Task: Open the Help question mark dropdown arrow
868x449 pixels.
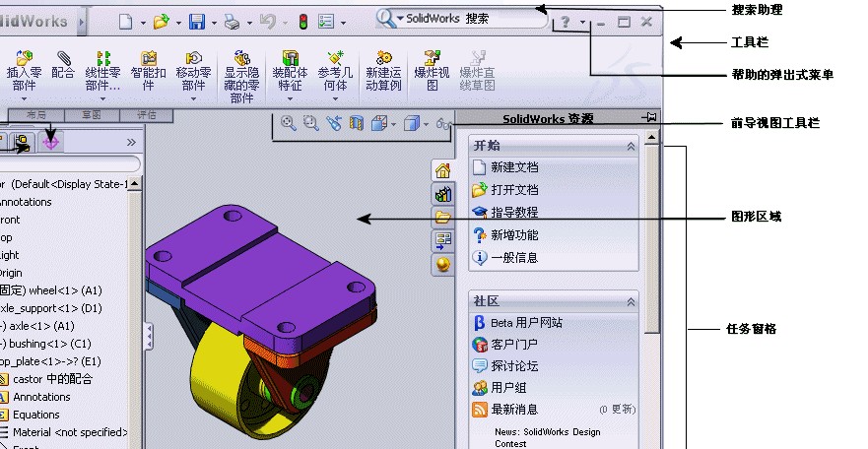Action: click(583, 23)
